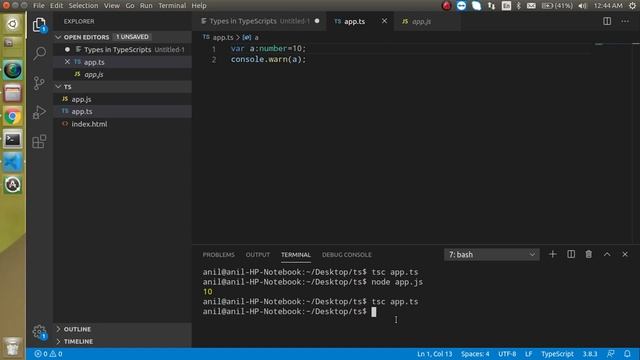Switch to the Types in TypeScripts tab
The width and height of the screenshot is (640, 360).
click(x=259, y=21)
